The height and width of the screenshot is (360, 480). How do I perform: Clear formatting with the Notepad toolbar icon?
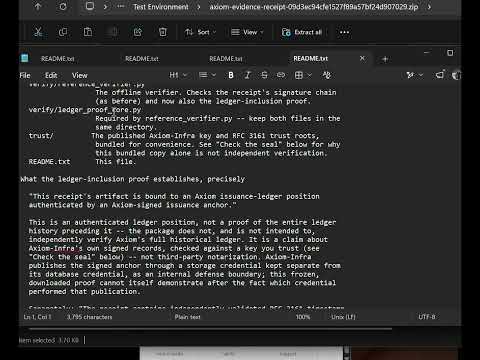tap(327, 75)
